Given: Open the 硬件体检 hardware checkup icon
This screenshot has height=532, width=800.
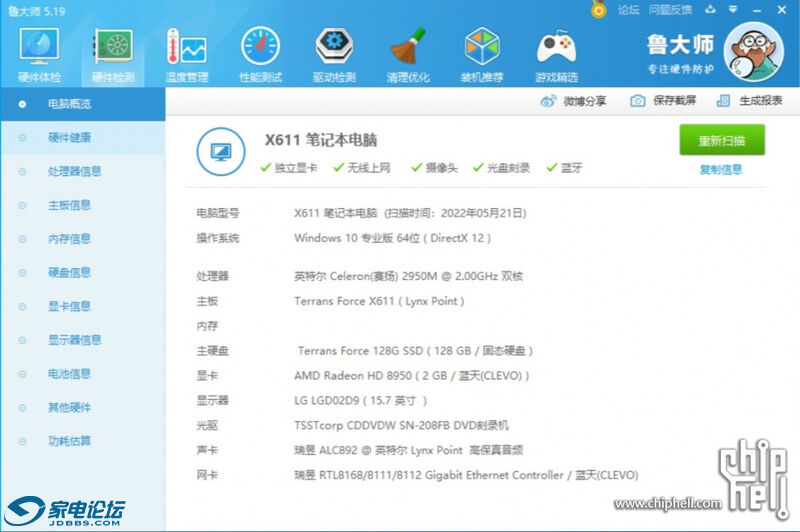Looking at the screenshot, I should 39,47.
